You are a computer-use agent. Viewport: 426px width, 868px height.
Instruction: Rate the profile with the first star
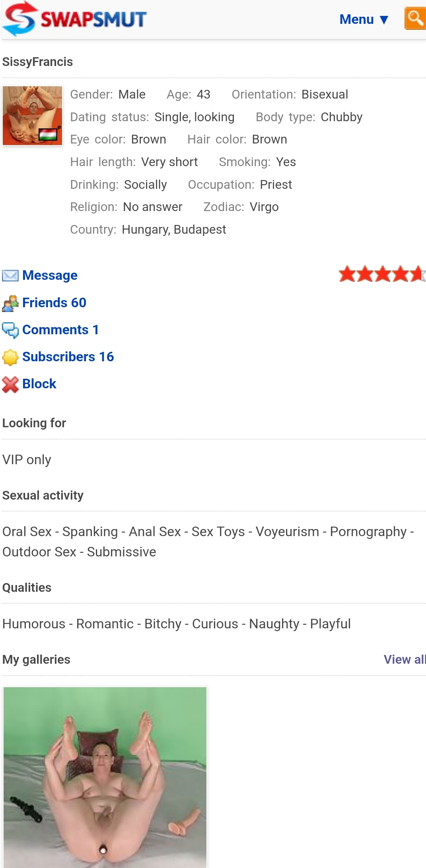pyautogui.click(x=347, y=274)
